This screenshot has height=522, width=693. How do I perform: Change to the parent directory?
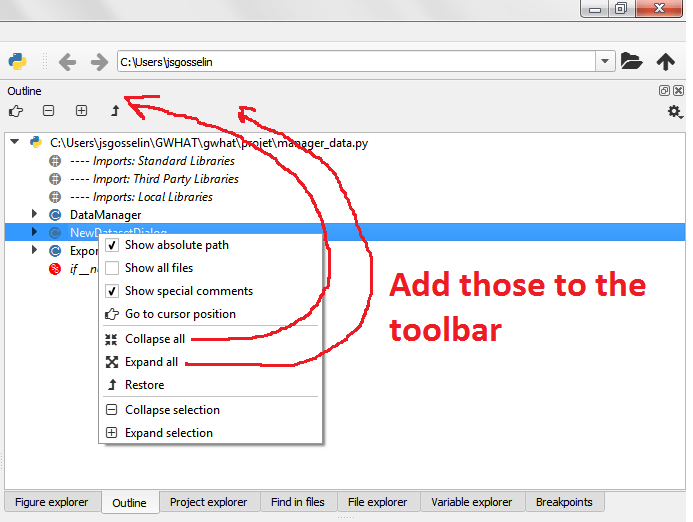coord(665,61)
